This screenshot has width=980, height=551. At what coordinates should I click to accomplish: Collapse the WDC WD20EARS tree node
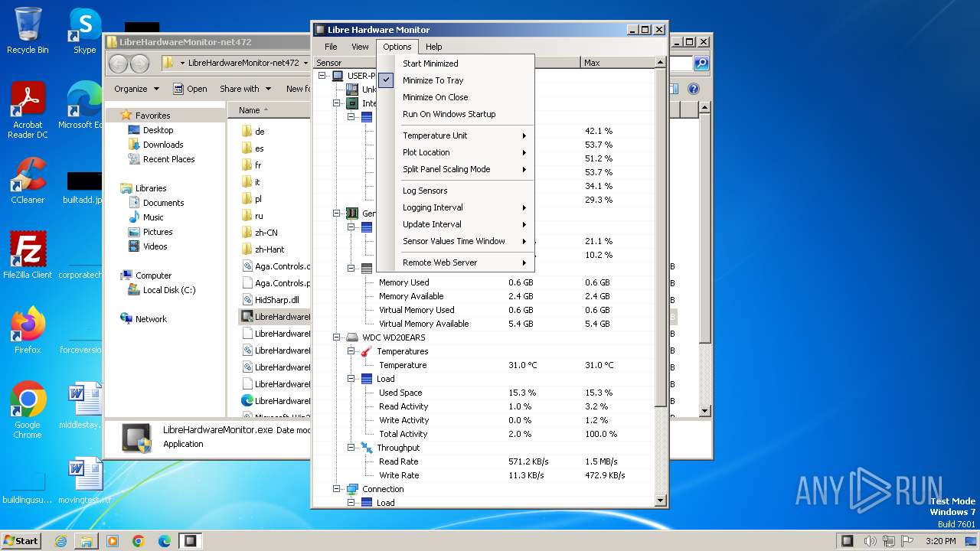(x=337, y=337)
